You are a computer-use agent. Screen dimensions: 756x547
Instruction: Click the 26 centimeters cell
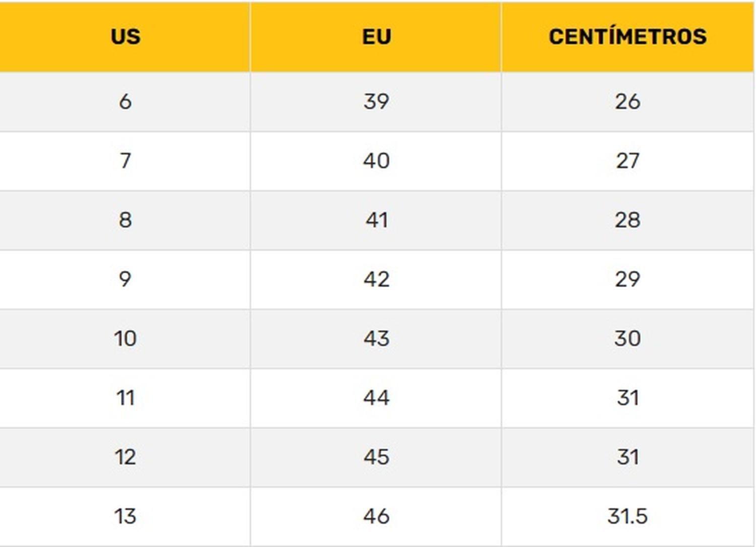tap(627, 101)
